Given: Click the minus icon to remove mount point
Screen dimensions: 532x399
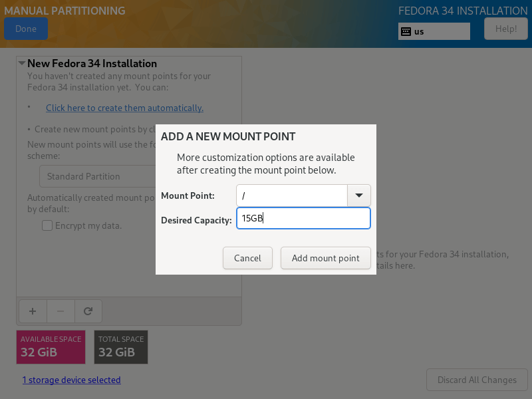Looking at the screenshot, I should tap(61, 311).
